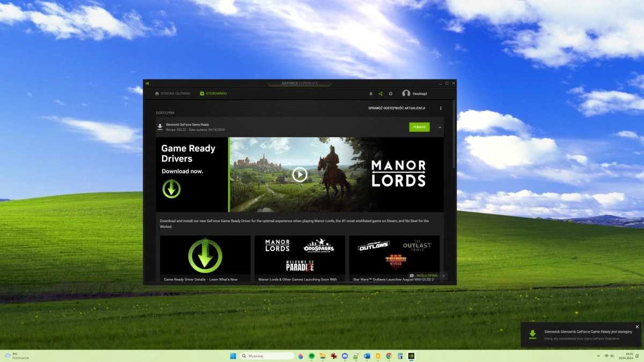Go to the Strona Główna tab
Screen dimensions: 644x362
(173, 93)
